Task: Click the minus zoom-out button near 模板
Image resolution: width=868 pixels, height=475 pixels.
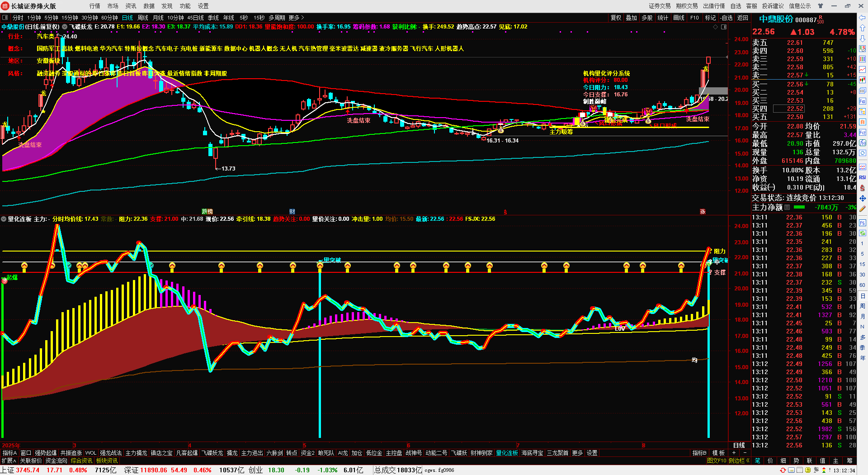Action: (x=745, y=453)
